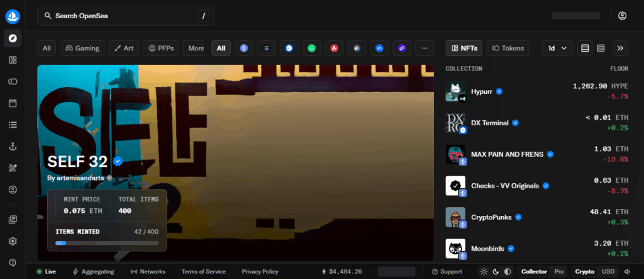Show more chains with ellipsis button

coord(425,48)
